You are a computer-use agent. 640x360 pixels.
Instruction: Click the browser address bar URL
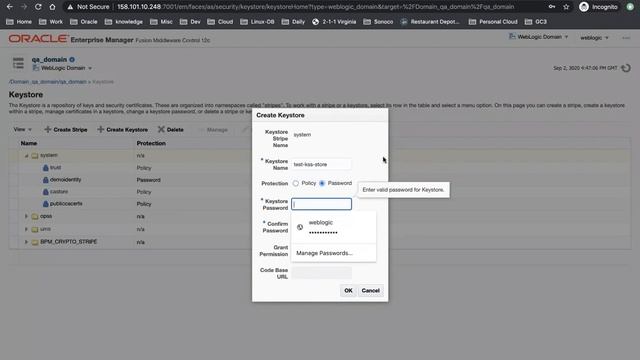pos(315,7)
